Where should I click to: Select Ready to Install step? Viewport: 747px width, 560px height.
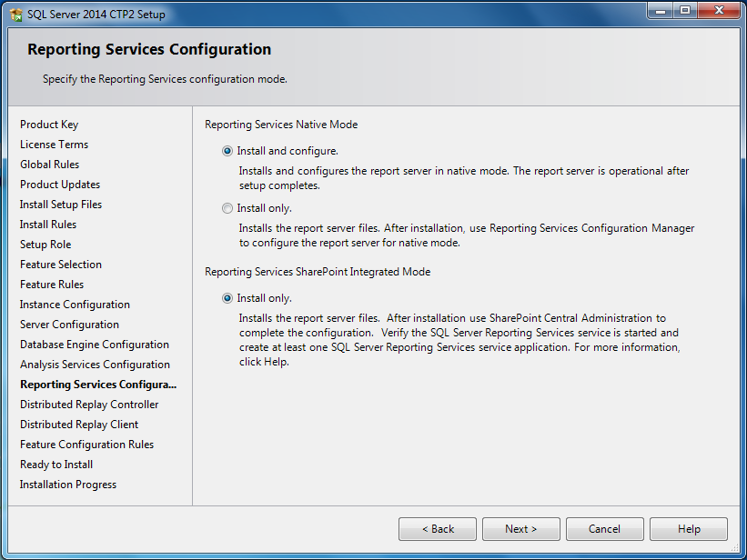[x=56, y=465]
